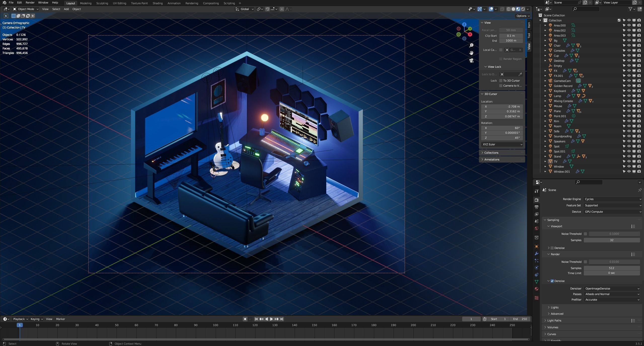Switch to the UV Editing workspace tab
The height and width of the screenshot is (346, 644).
(x=120, y=3)
